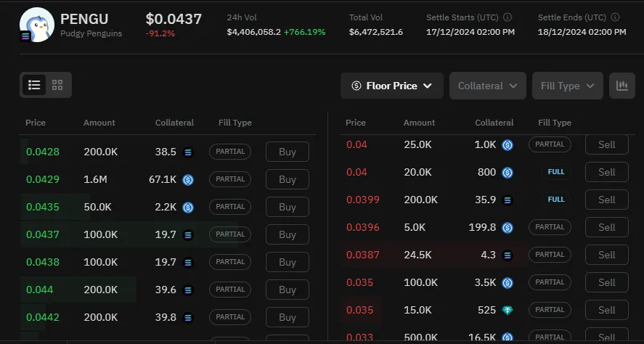Switch to list view layout
Viewport: 644px width, 344px height.
coord(34,85)
